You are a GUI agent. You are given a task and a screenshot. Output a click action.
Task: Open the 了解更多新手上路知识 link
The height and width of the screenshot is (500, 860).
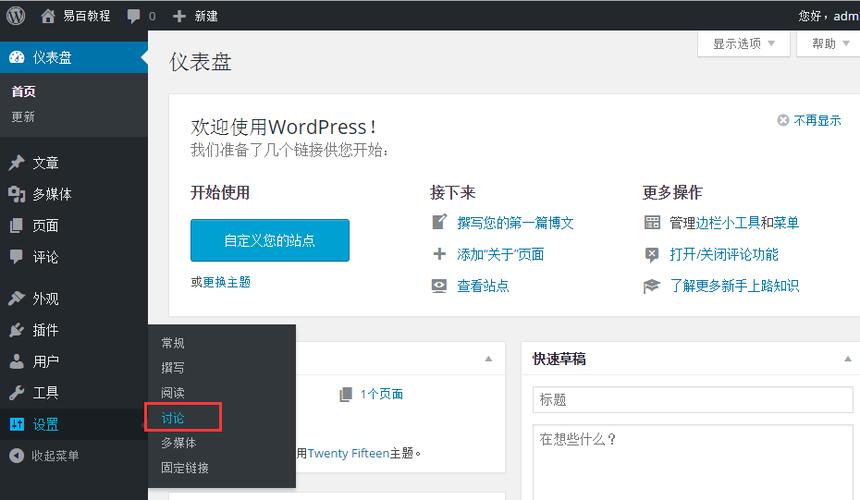point(734,286)
